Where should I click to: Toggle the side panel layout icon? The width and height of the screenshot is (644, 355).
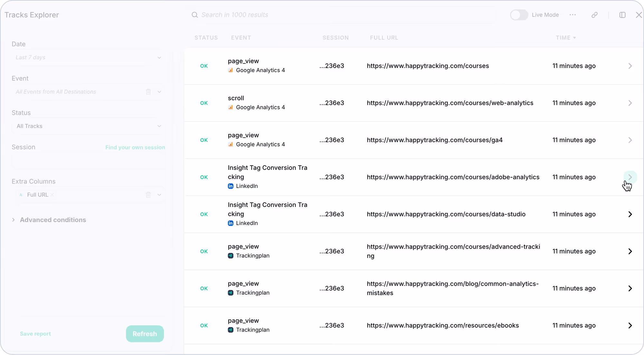coord(622,15)
